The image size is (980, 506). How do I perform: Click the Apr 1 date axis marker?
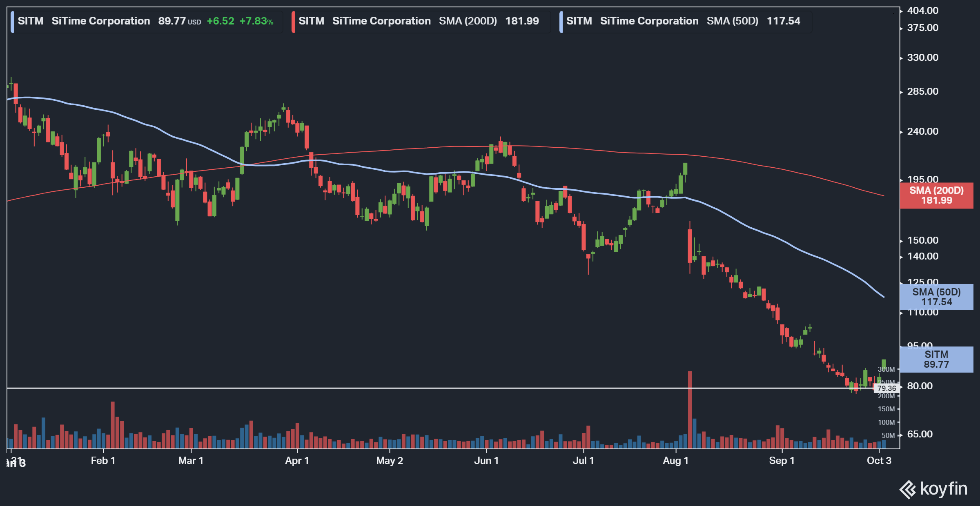297,460
